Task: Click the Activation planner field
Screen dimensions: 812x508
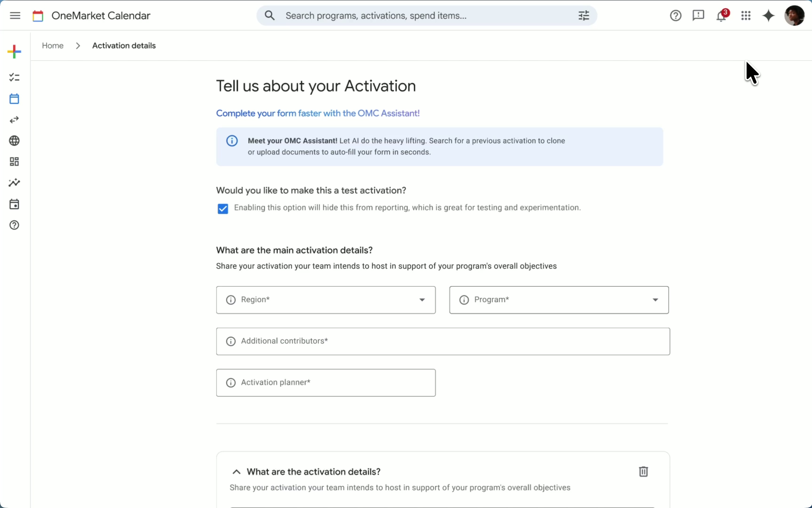Action: (x=326, y=383)
